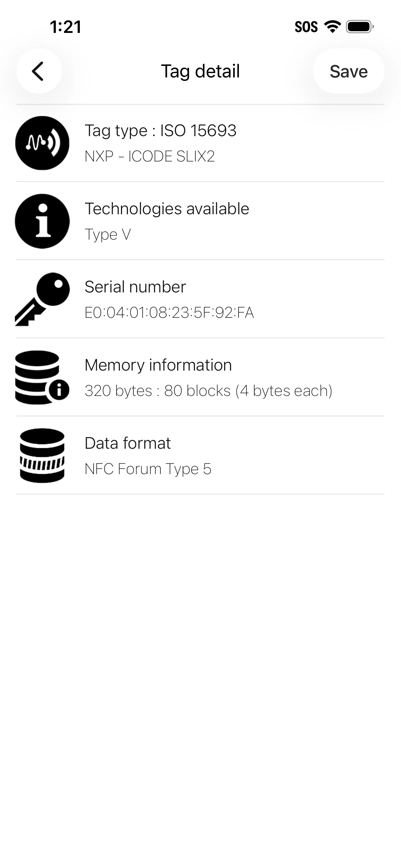Save the tag details

[348, 71]
